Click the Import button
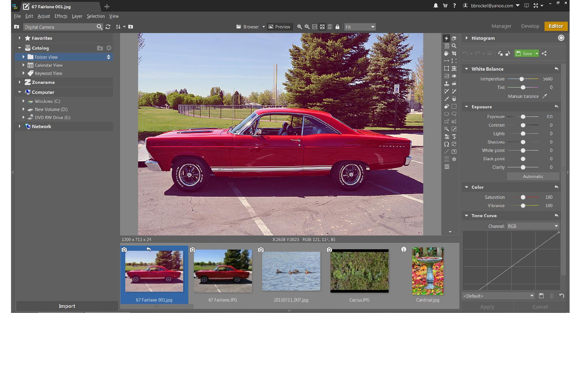Screen dimensions: 588x367 (67, 306)
